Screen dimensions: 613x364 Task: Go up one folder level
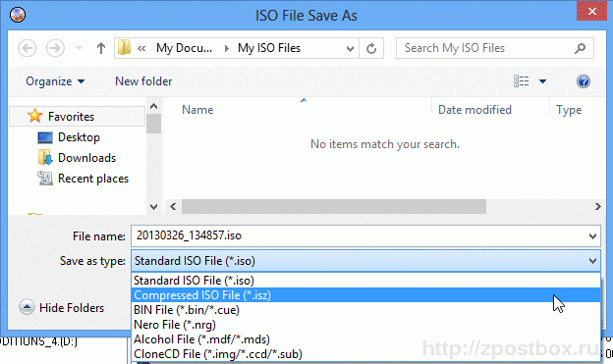pyautogui.click(x=101, y=48)
